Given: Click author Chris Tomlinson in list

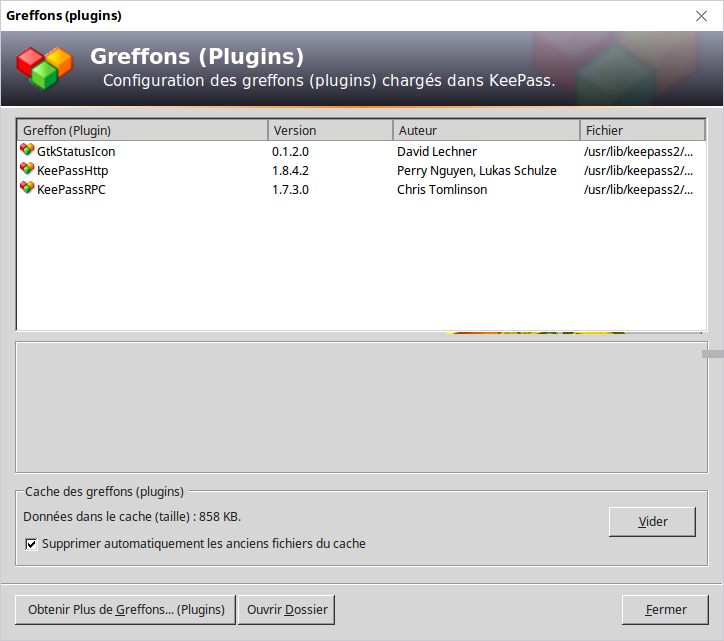Looking at the screenshot, I should pyautogui.click(x=442, y=190).
